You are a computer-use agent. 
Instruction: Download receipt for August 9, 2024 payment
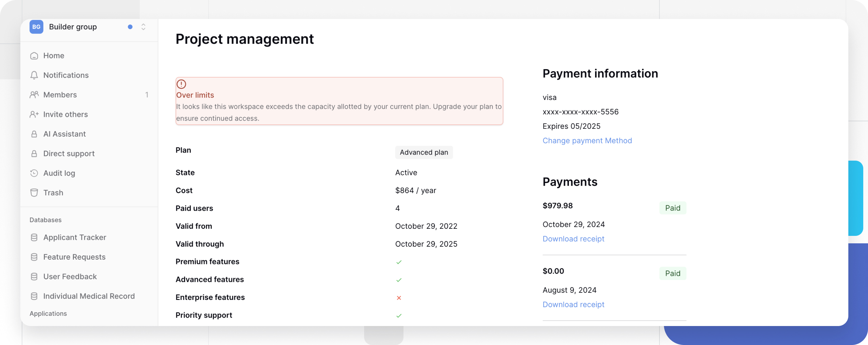(x=573, y=305)
